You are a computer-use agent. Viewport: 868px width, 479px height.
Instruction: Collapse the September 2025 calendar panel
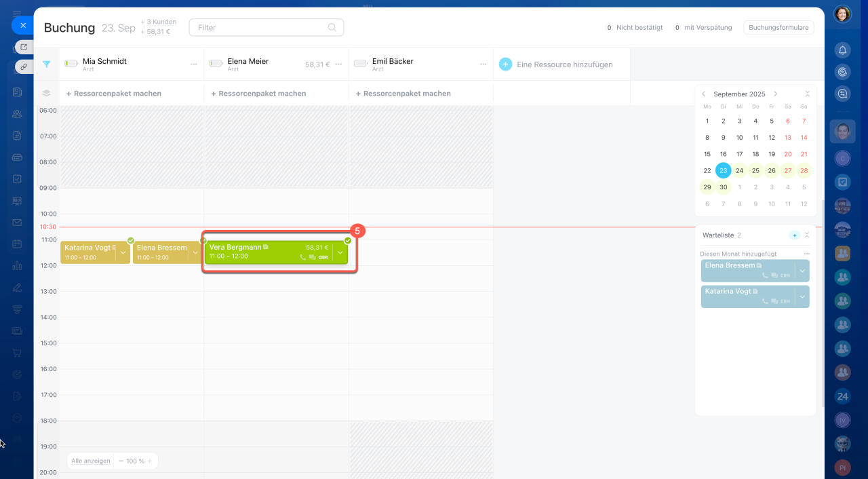(807, 94)
